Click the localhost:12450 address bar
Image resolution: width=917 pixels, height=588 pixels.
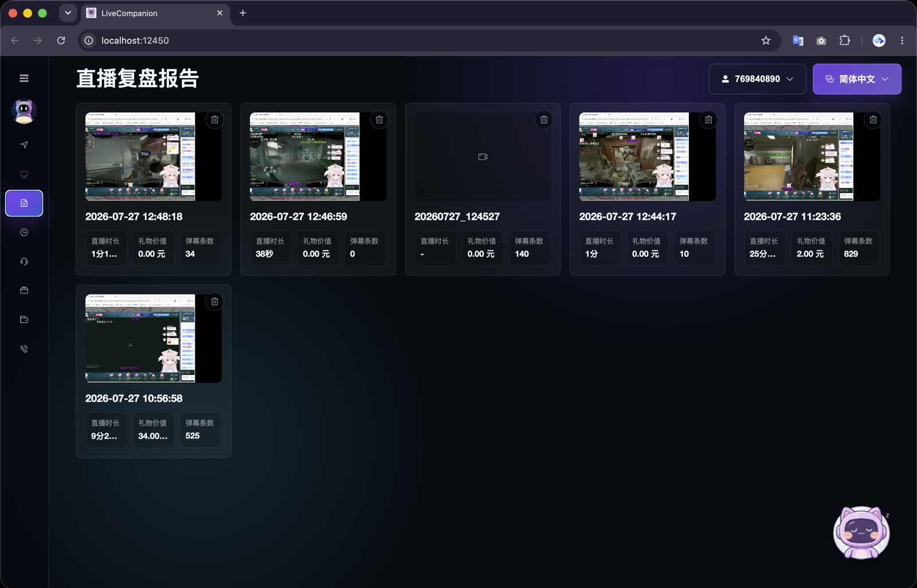[x=424, y=41]
